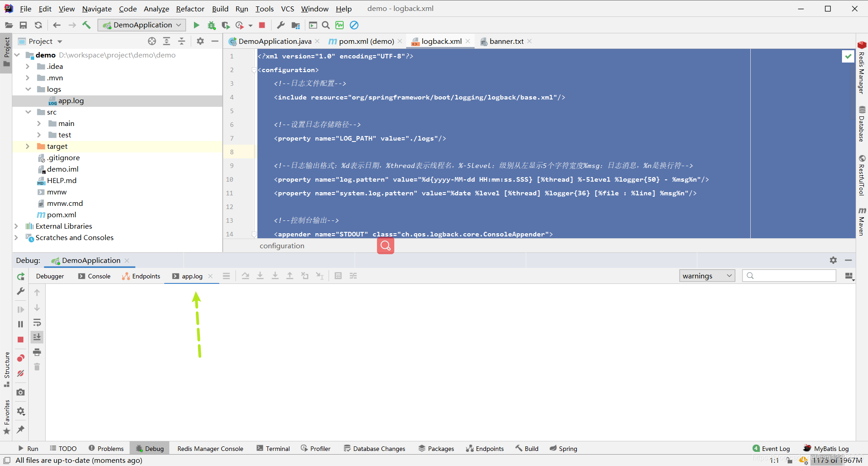This screenshot has height=466, width=868.
Task: Print app.log contents via the printer icon
Action: [37, 352]
